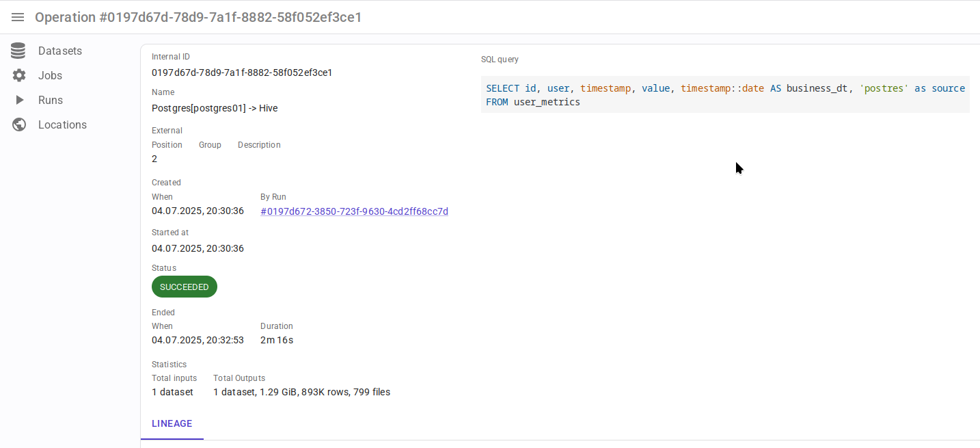Viewport: 980px width, 448px height.
Task: Click the operation title in header
Action: pyautogui.click(x=198, y=17)
